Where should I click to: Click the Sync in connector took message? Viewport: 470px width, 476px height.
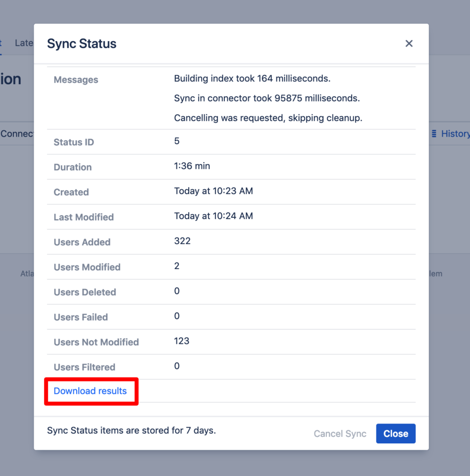tap(267, 98)
